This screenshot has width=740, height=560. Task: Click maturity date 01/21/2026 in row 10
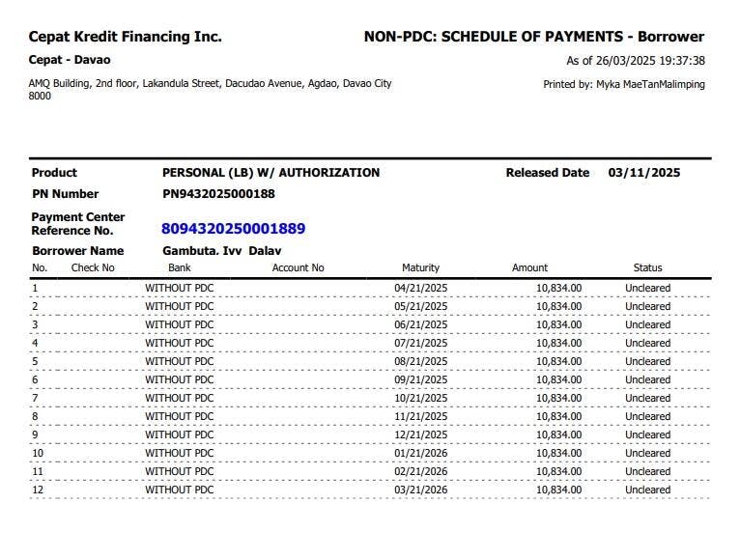[421, 453]
